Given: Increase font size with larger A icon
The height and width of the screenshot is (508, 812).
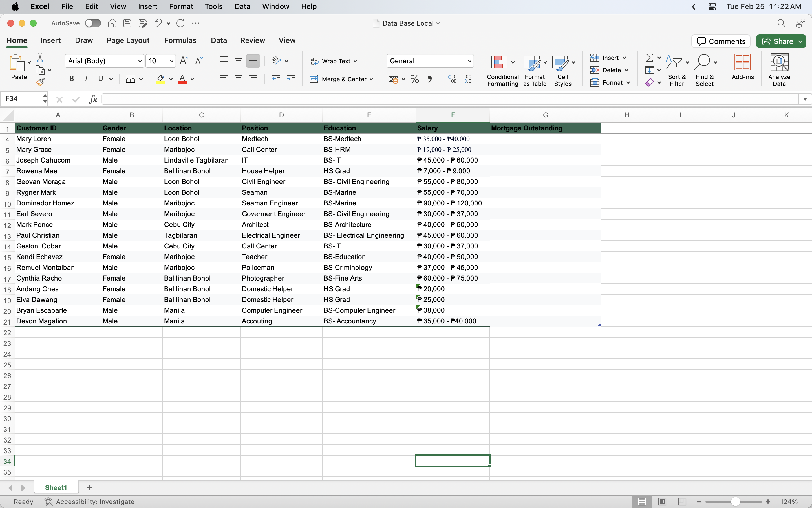Looking at the screenshot, I should [x=184, y=60].
